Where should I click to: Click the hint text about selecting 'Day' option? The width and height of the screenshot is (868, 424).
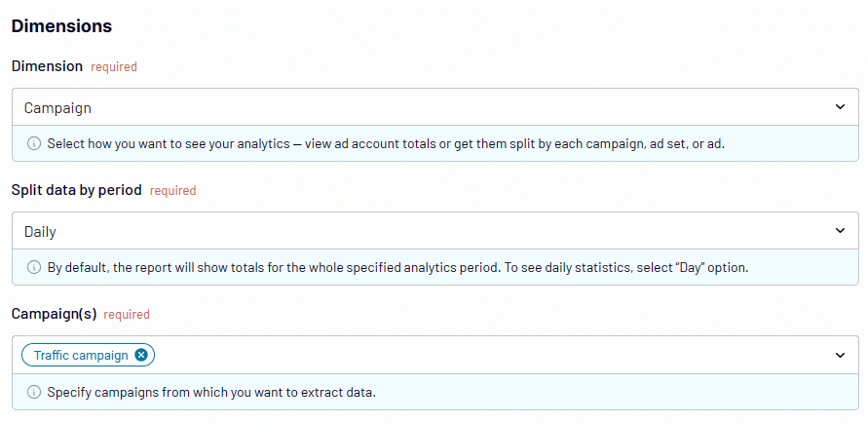(x=397, y=268)
